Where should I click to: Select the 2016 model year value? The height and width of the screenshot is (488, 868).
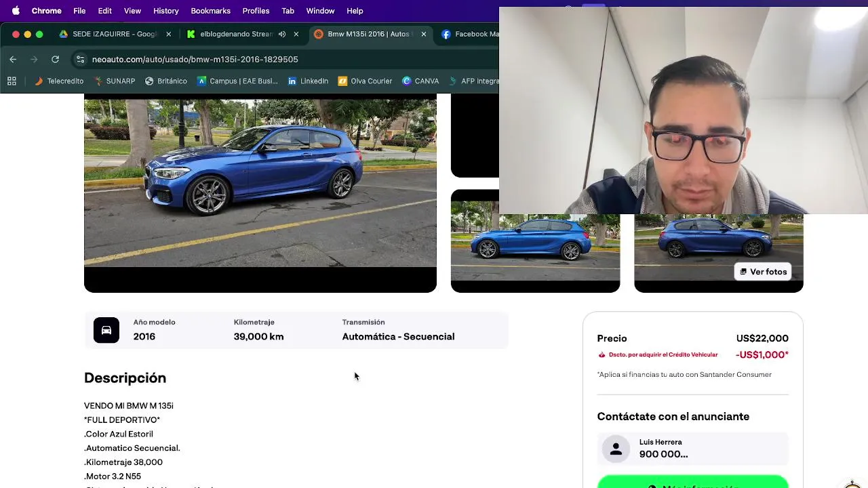pos(144,337)
